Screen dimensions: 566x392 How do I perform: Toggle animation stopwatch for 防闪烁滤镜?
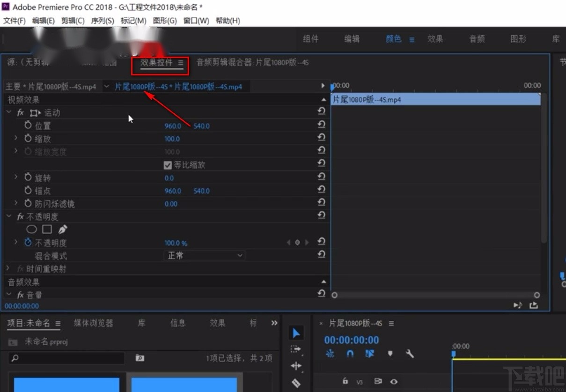point(28,204)
